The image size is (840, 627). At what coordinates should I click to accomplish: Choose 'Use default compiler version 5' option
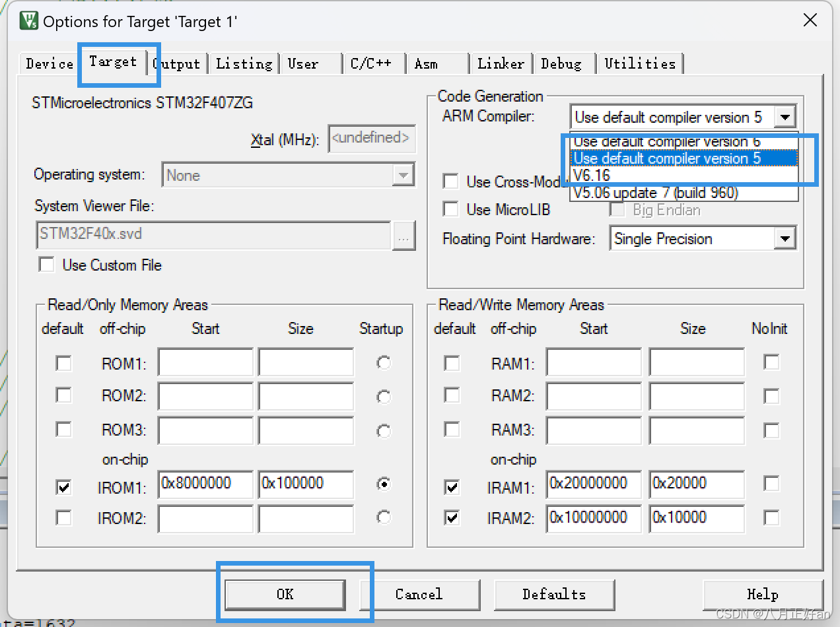point(683,158)
